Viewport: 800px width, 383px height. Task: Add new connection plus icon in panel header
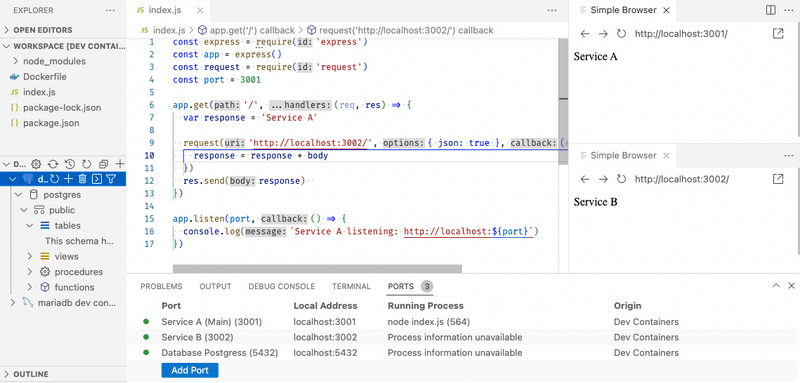coord(120,164)
